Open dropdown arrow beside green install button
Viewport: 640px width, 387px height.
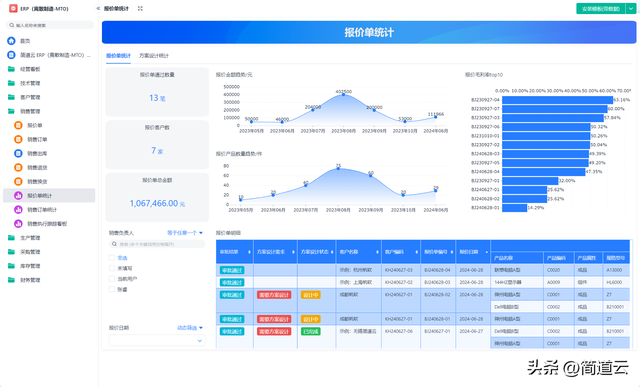(x=631, y=9)
